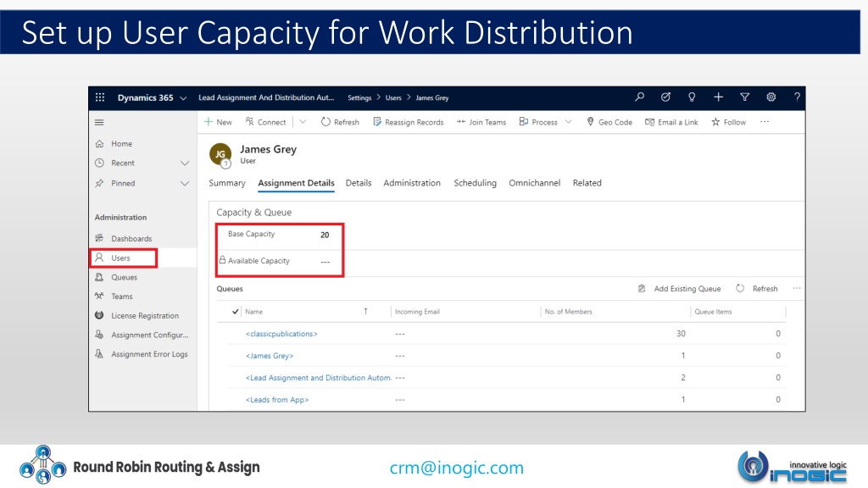Select the Assignment Details tab
Image resolution: width=868 pixels, height=488 pixels.
tap(296, 183)
